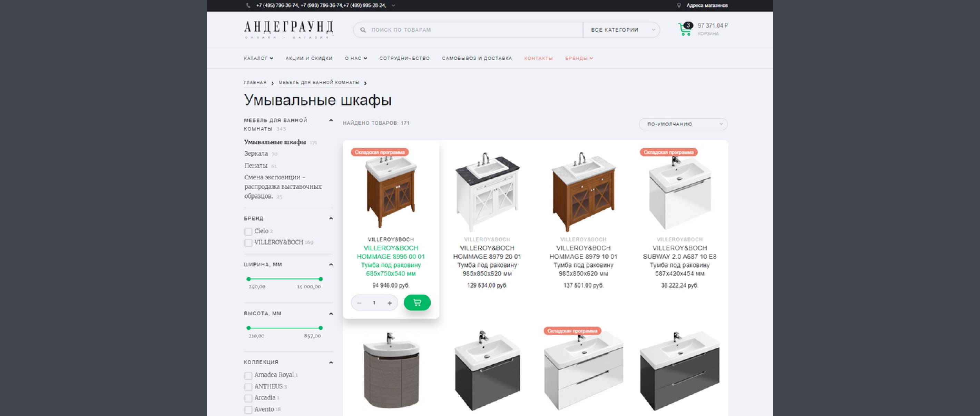Open SUBWAY 2.0 A687 10 E8 image
Viewport: 980px width, 416px height.
point(679,193)
